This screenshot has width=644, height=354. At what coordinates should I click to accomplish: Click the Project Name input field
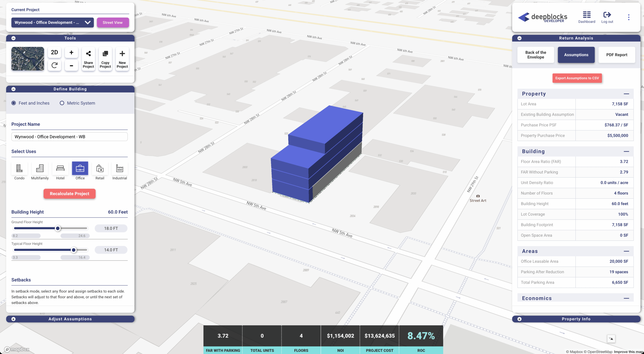point(70,137)
